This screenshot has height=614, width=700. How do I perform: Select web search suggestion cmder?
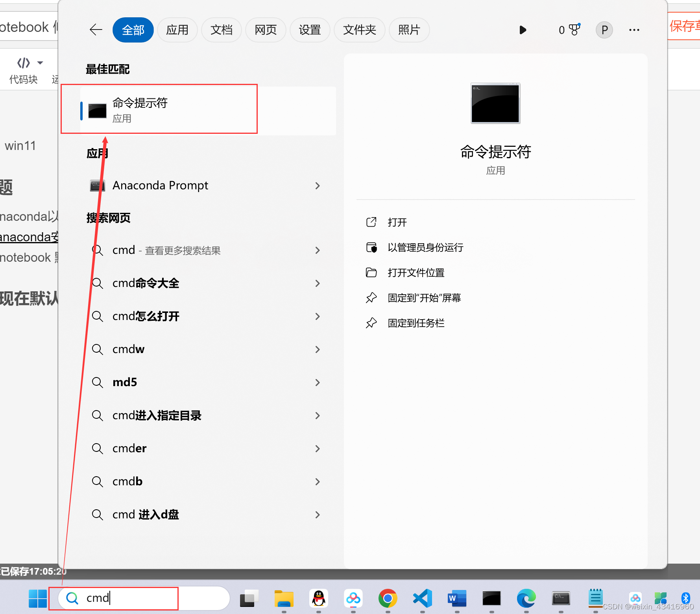pos(129,449)
